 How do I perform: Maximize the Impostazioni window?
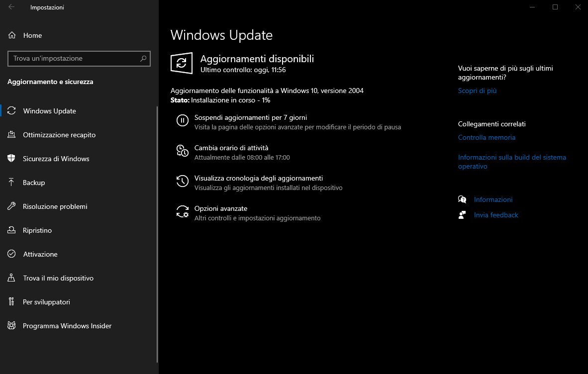(555, 7)
